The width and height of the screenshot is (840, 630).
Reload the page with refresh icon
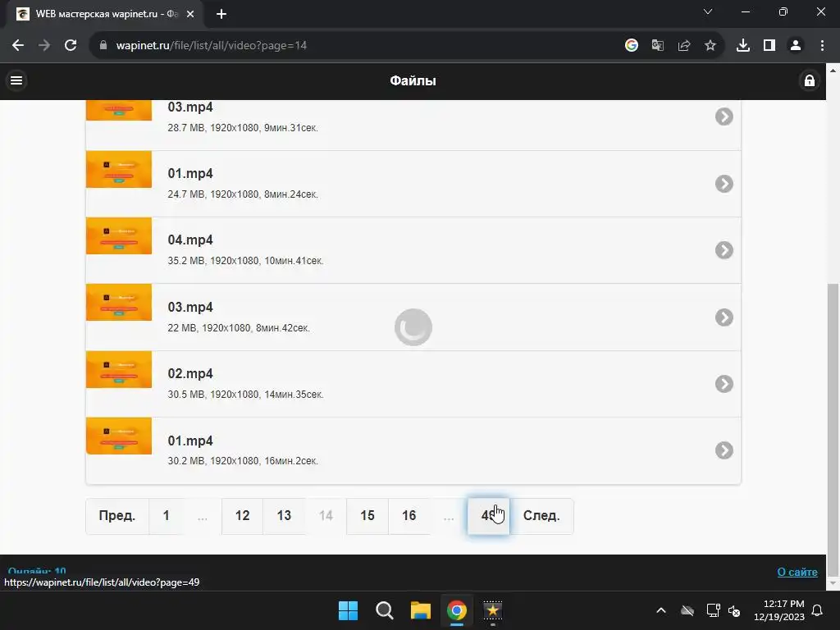[71, 46]
